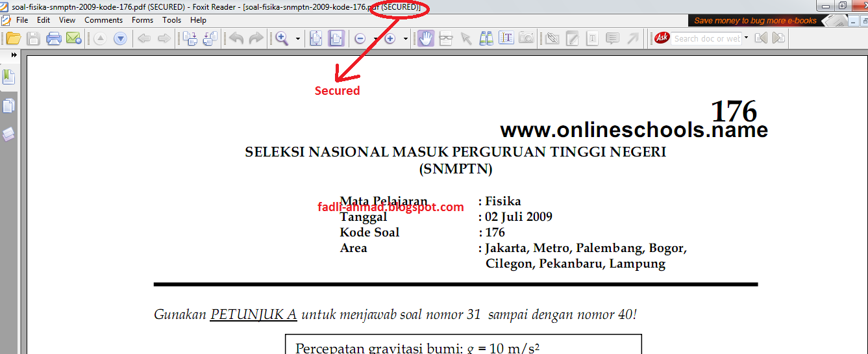Image resolution: width=868 pixels, height=354 pixels.
Task: Add a comment callout bubble
Action: [612, 38]
